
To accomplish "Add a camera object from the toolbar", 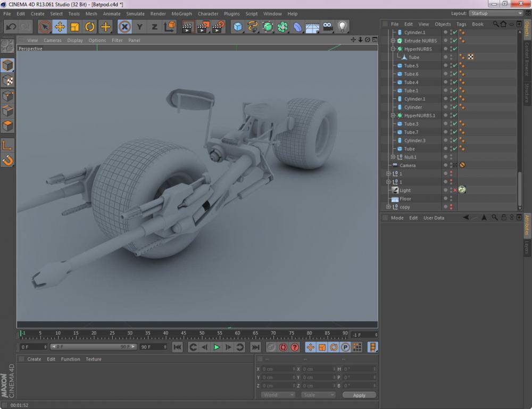I will [x=328, y=27].
